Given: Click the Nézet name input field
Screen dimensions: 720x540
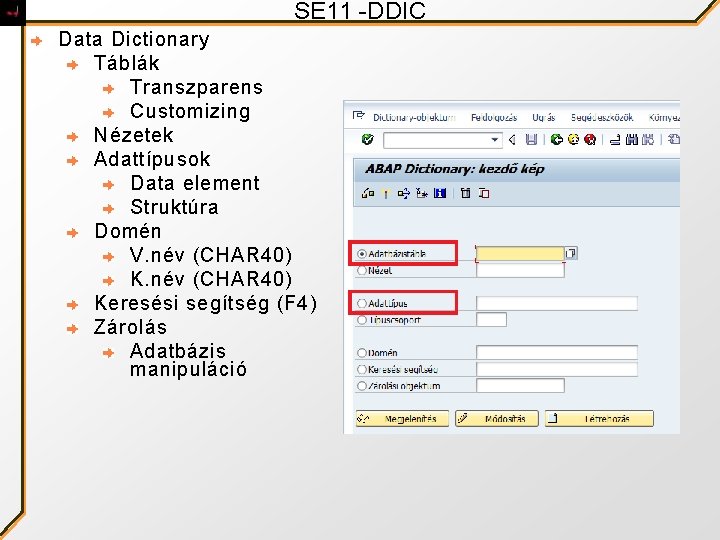Looking at the screenshot, I should [520, 270].
